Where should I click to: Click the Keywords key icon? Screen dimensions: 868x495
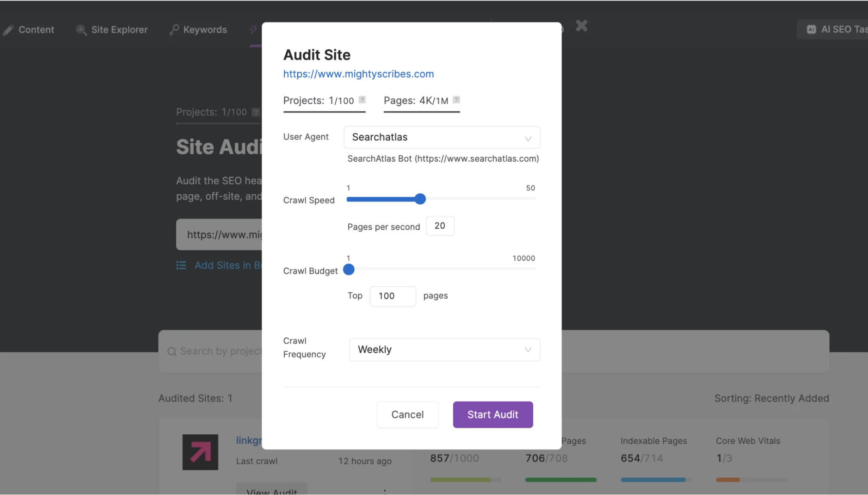coord(174,30)
